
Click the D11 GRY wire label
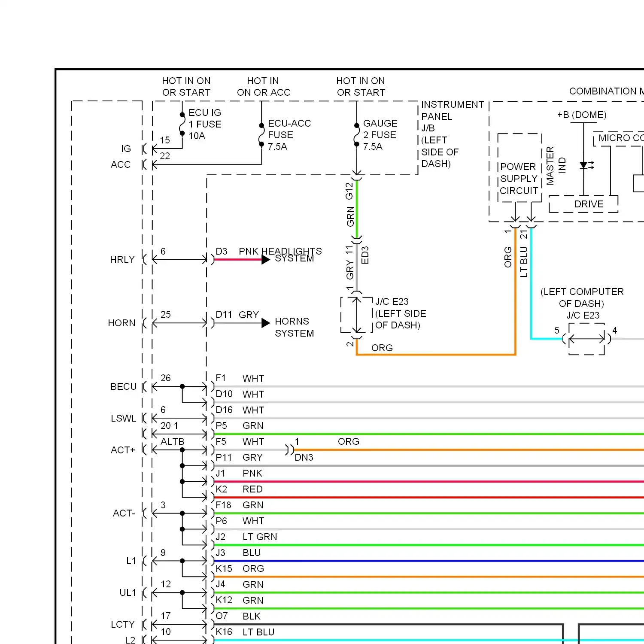[x=237, y=315]
